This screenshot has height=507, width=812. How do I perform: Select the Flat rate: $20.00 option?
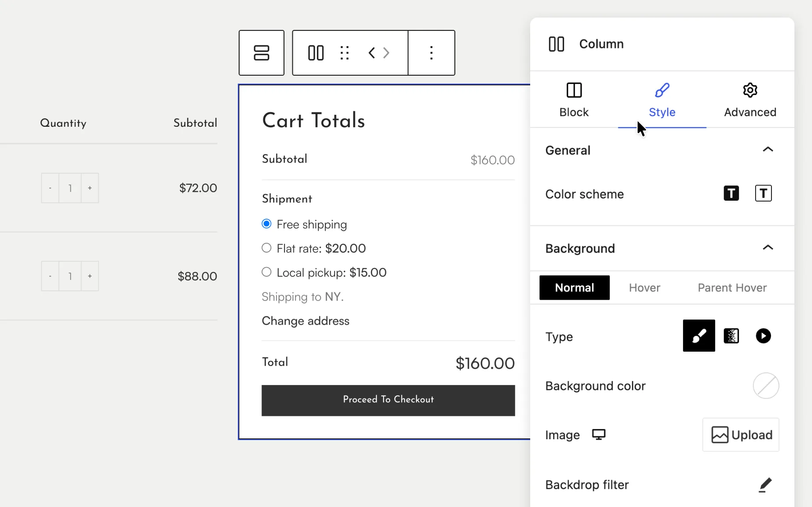[x=266, y=248]
